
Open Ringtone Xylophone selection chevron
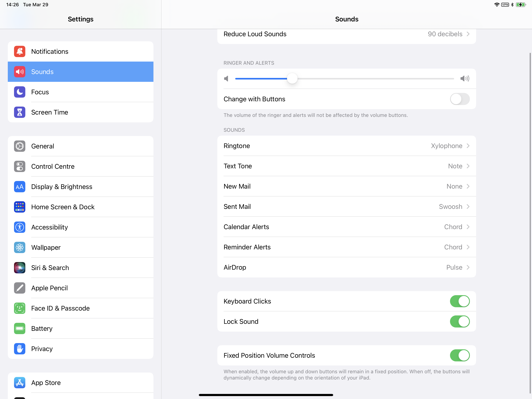[468, 146]
